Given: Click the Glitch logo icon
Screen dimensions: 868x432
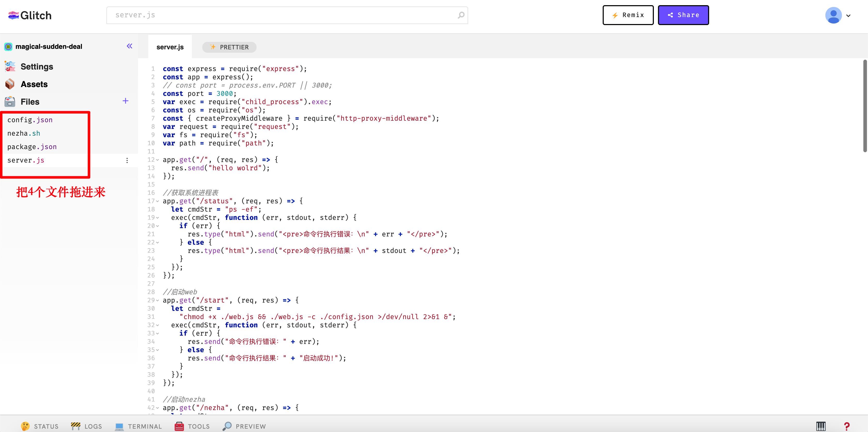Looking at the screenshot, I should click(13, 15).
